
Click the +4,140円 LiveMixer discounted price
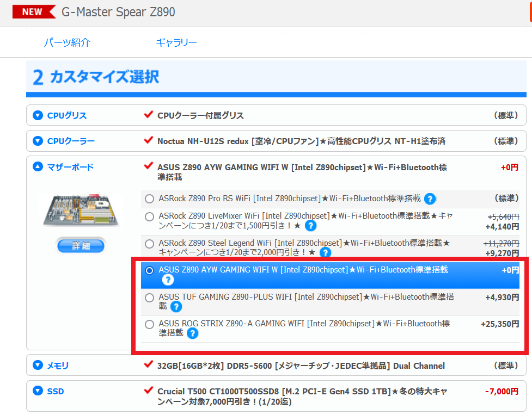coord(502,227)
